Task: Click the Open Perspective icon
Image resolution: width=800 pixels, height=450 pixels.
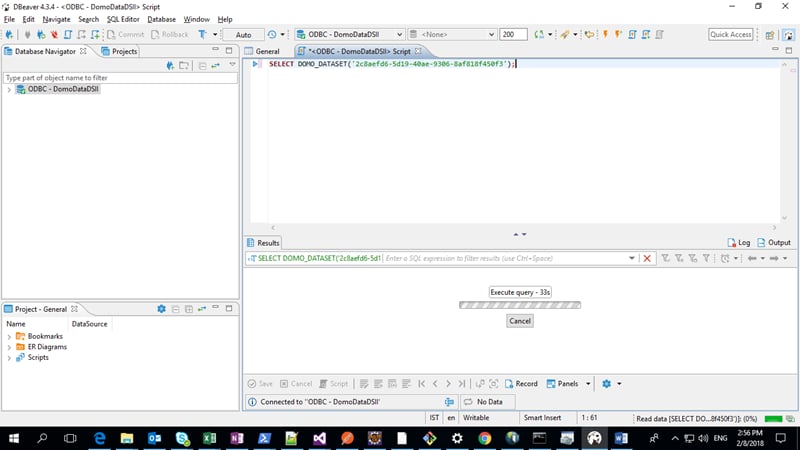Action: click(x=770, y=35)
